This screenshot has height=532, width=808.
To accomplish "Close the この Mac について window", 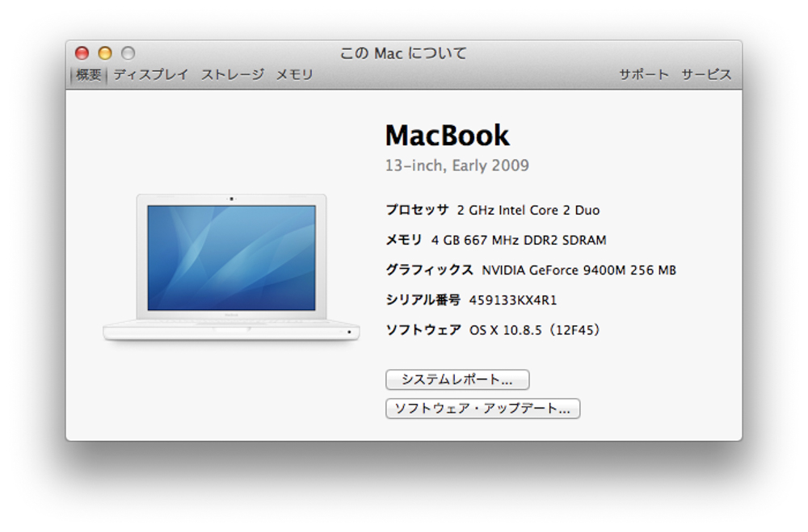I will (x=82, y=53).
